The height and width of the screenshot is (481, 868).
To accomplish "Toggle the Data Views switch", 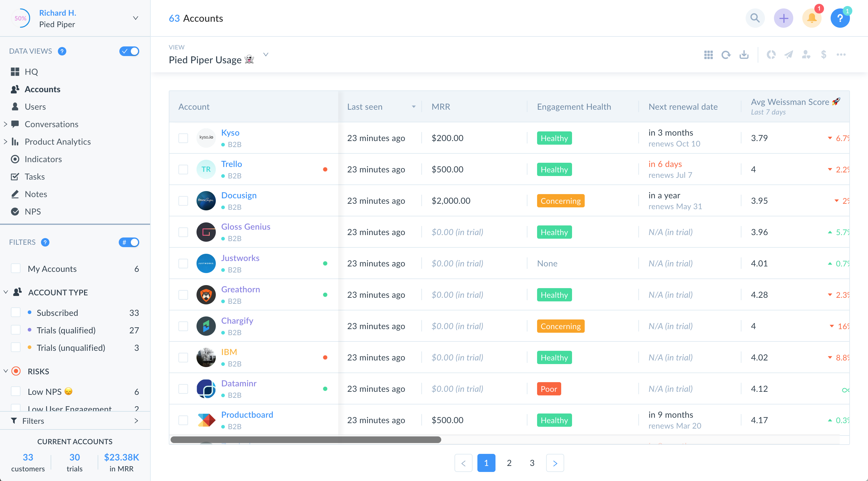I will tap(129, 51).
